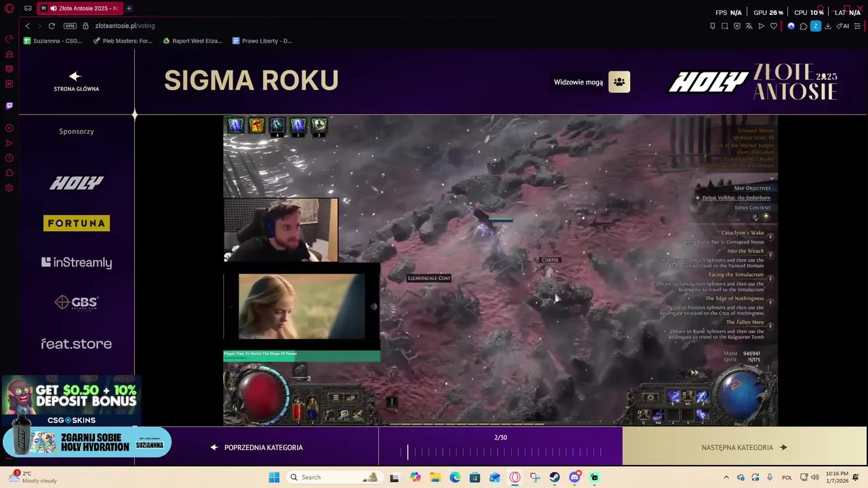
Task: Click the zloteantosie.pl/voting address field
Action: pyautogui.click(x=125, y=26)
